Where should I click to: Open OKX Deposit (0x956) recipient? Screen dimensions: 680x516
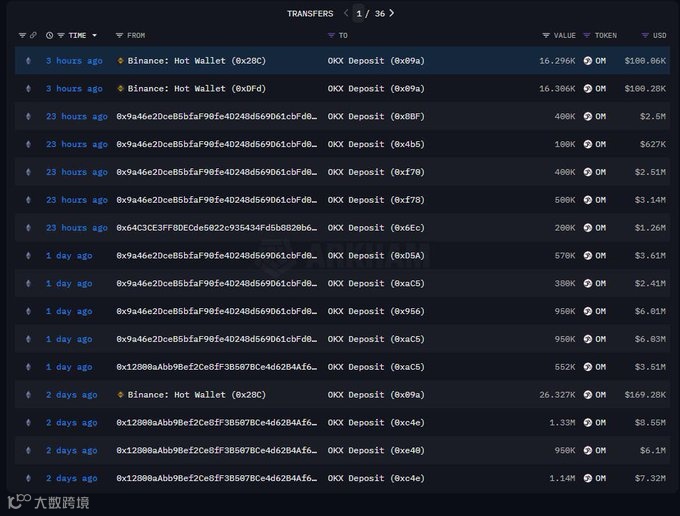376,311
